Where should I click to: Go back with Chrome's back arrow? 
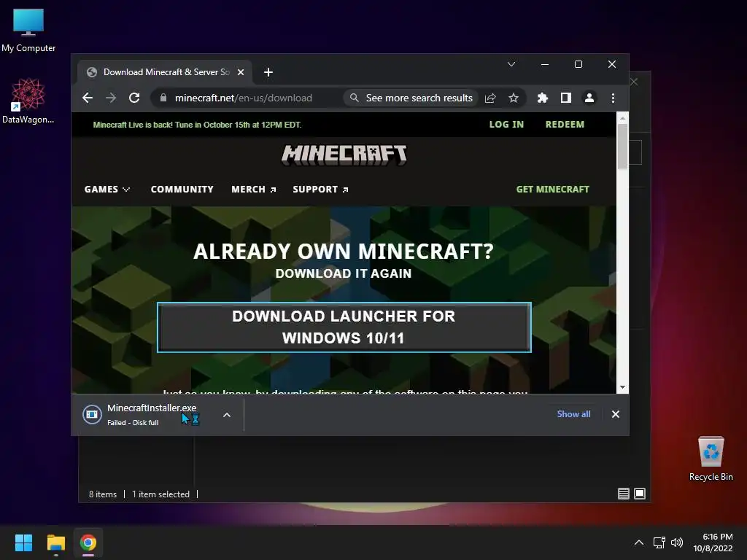[x=88, y=98]
